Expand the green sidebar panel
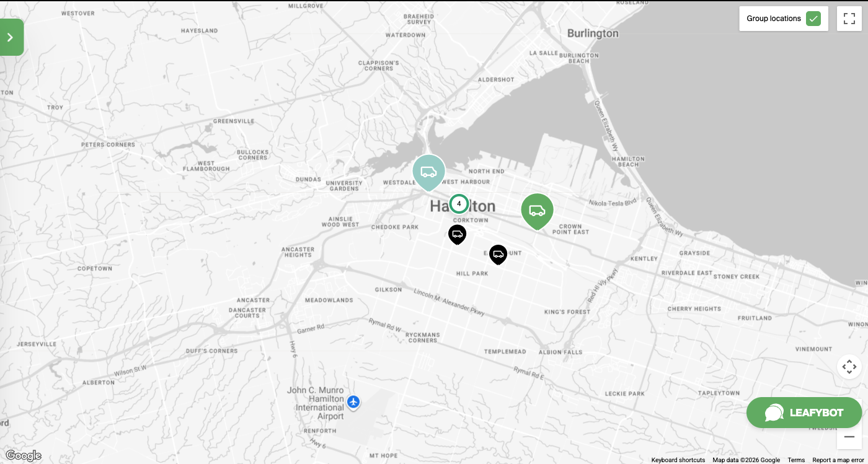This screenshot has height=464, width=868. 10,37
